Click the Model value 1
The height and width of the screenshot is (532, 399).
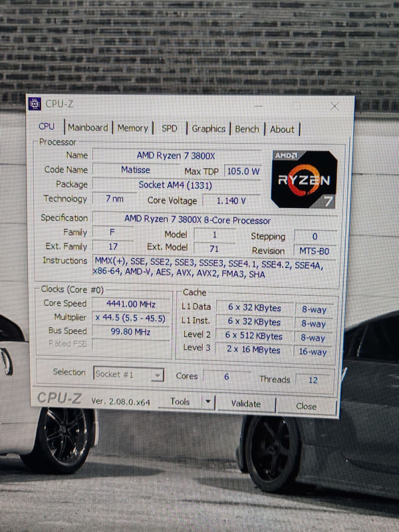point(214,235)
